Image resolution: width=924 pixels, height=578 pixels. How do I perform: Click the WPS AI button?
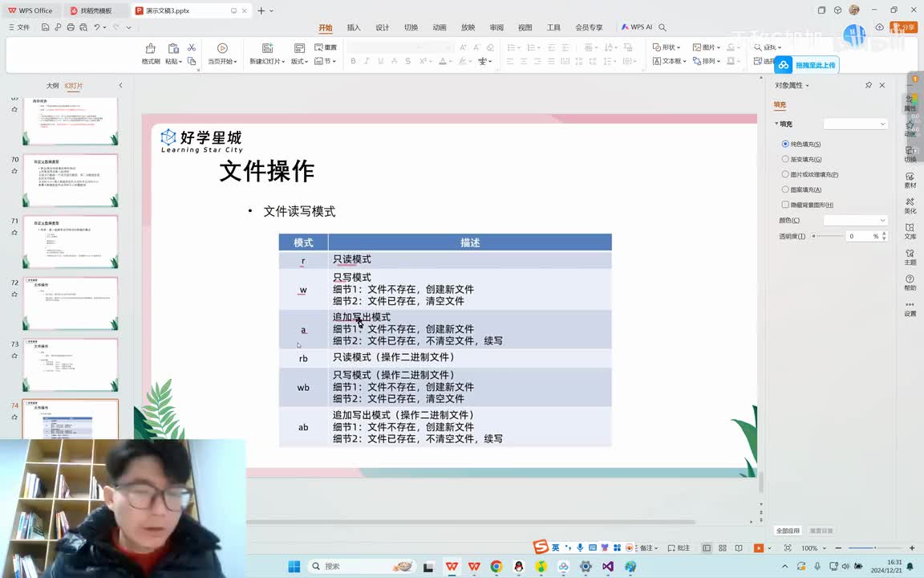636,27
